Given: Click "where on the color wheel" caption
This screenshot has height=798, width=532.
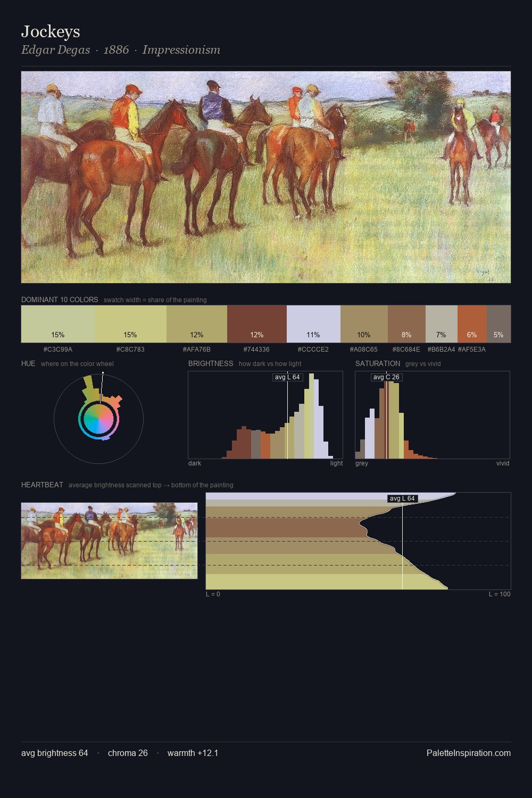Looking at the screenshot, I should 77,364.
